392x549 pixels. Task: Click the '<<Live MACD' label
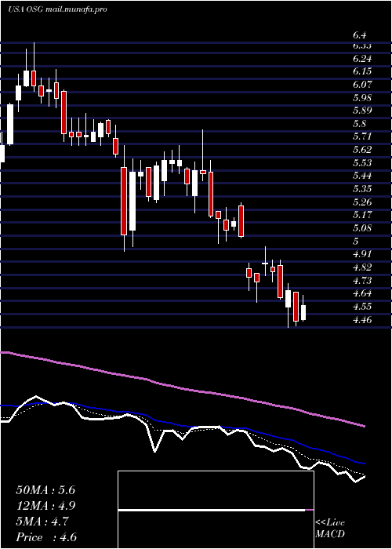[330, 528]
